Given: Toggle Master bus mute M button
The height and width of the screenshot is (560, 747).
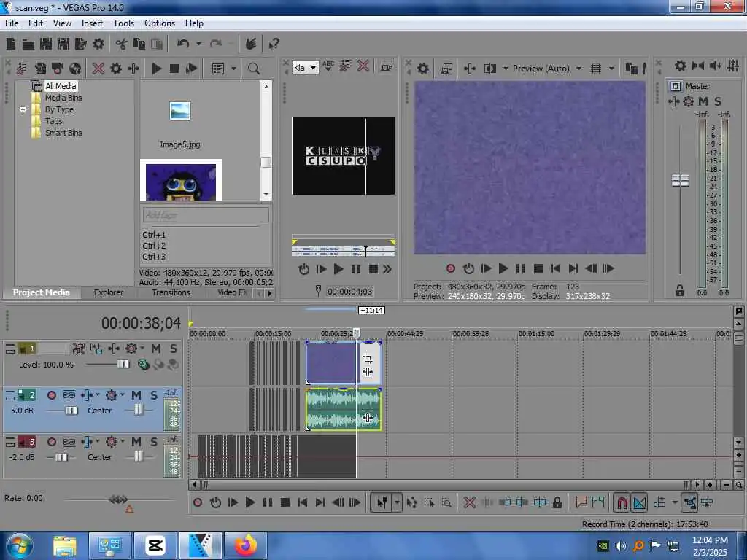Looking at the screenshot, I should click(703, 101).
